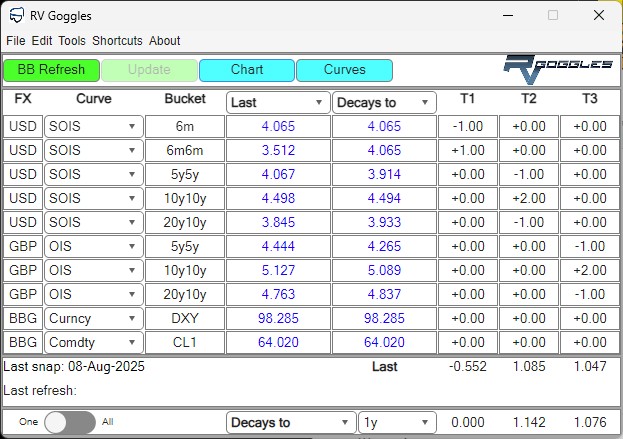The image size is (623, 439).
Task: Close the RV Goggles window
Action: click(599, 15)
